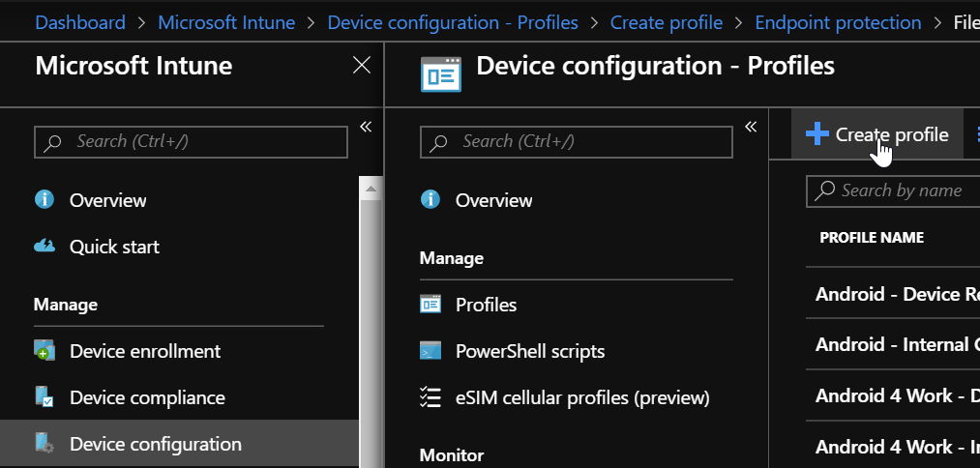Collapse the Device configuration menu pane
Screen dimensions: 980x468
751,127
